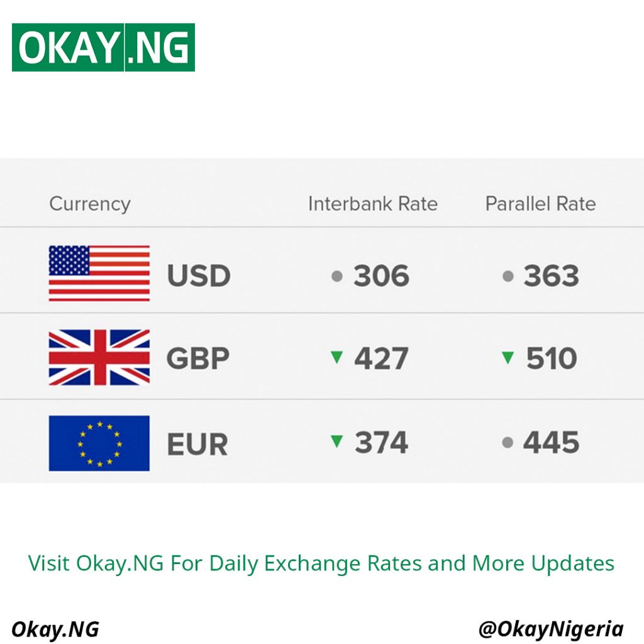Click green down arrow beside 510
The image size is (644, 644).
click(508, 357)
